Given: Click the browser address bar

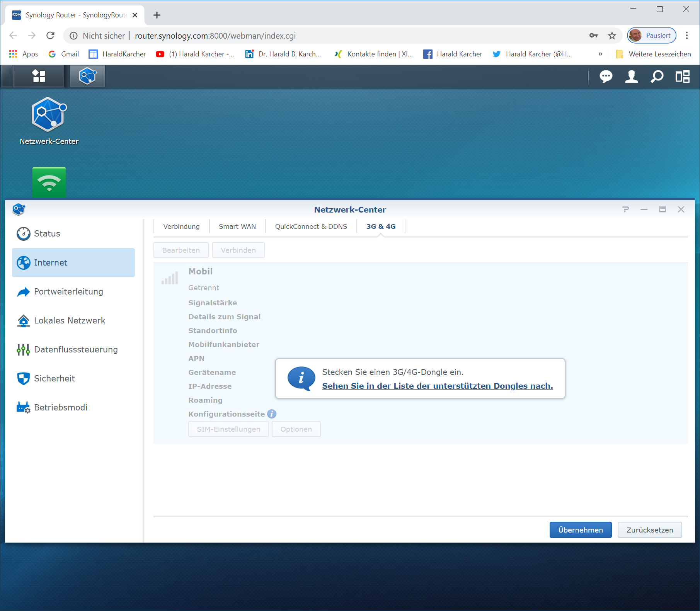Looking at the screenshot, I should click(x=348, y=36).
